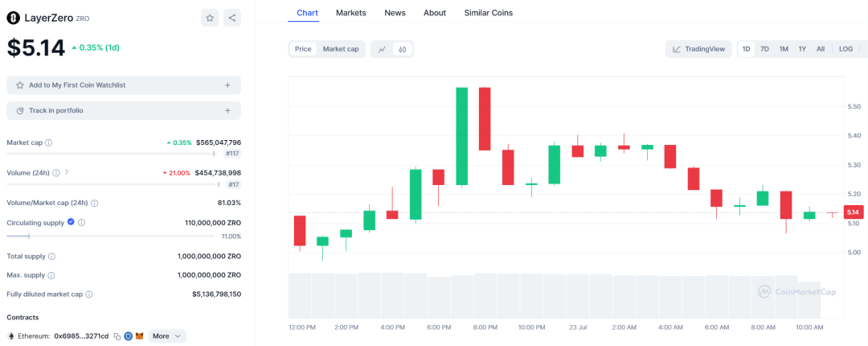
Task: Click the $5.14 price heading
Action: (x=36, y=48)
